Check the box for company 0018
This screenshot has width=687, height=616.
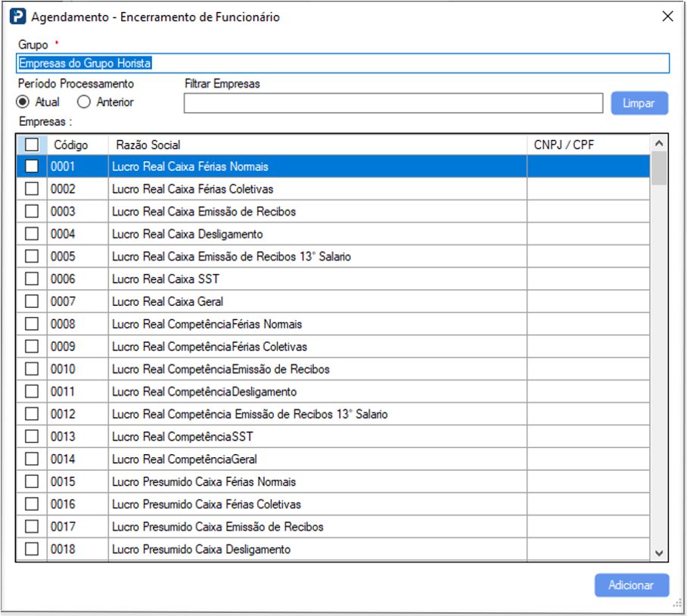tap(32, 549)
